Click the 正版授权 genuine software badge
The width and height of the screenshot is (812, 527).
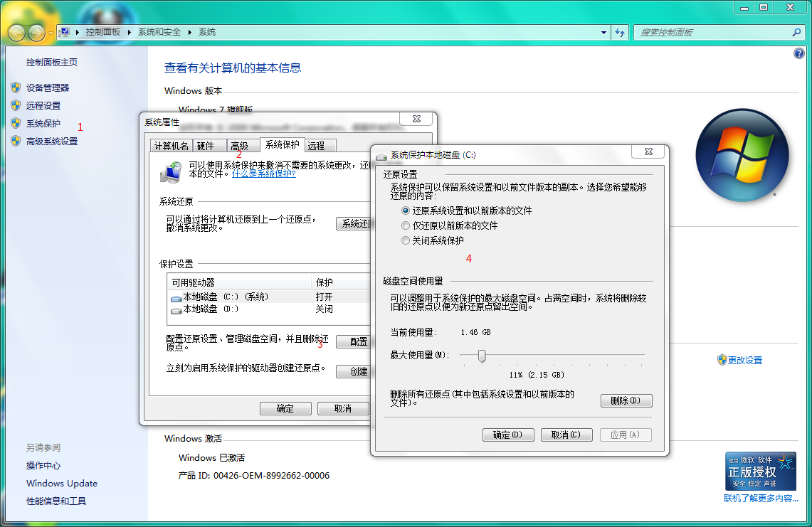click(760, 471)
